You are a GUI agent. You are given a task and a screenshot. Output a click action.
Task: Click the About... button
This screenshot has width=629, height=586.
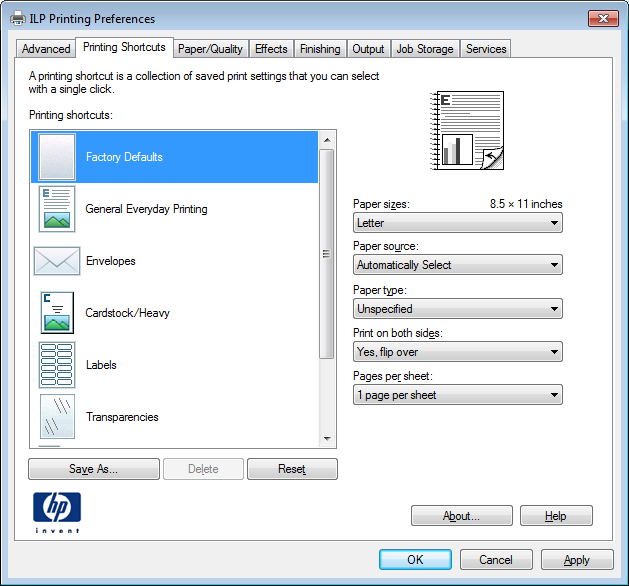462,516
